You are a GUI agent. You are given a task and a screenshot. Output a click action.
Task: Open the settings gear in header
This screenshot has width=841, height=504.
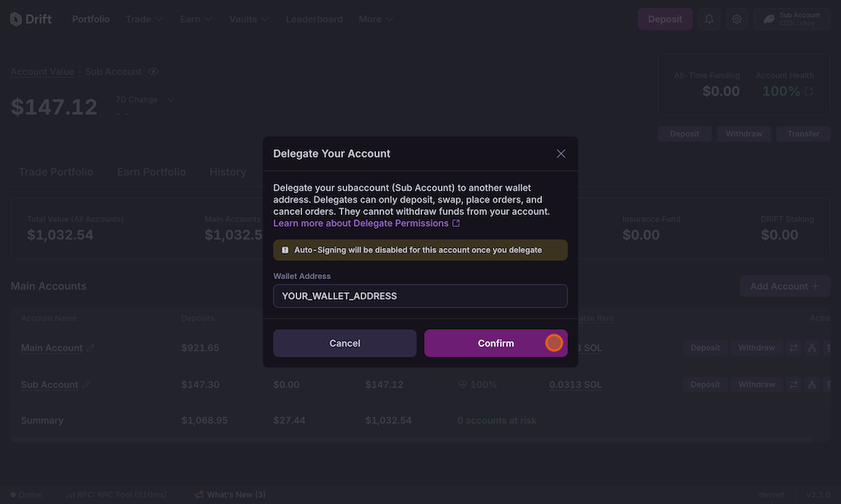737,19
